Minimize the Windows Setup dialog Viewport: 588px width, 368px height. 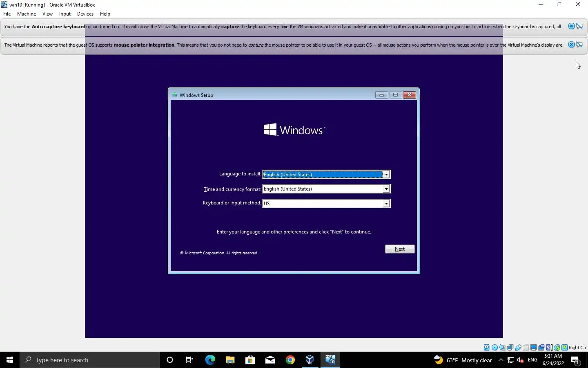[381, 95]
